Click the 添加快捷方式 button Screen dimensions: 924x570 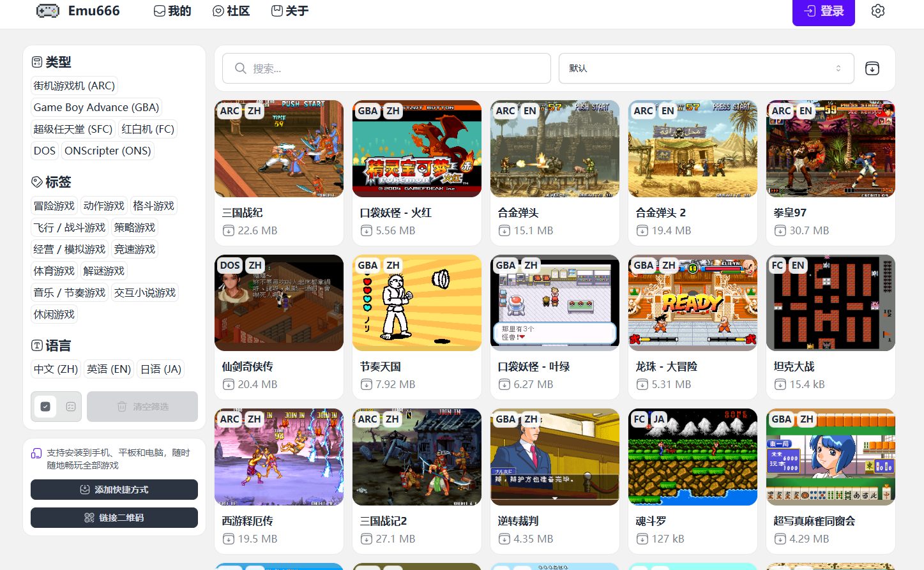pos(114,490)
